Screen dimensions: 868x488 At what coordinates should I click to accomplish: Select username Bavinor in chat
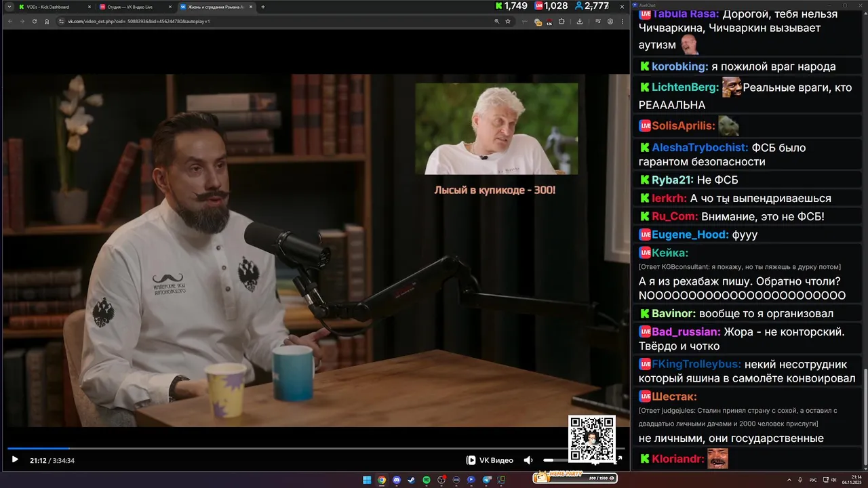[674, 313]
